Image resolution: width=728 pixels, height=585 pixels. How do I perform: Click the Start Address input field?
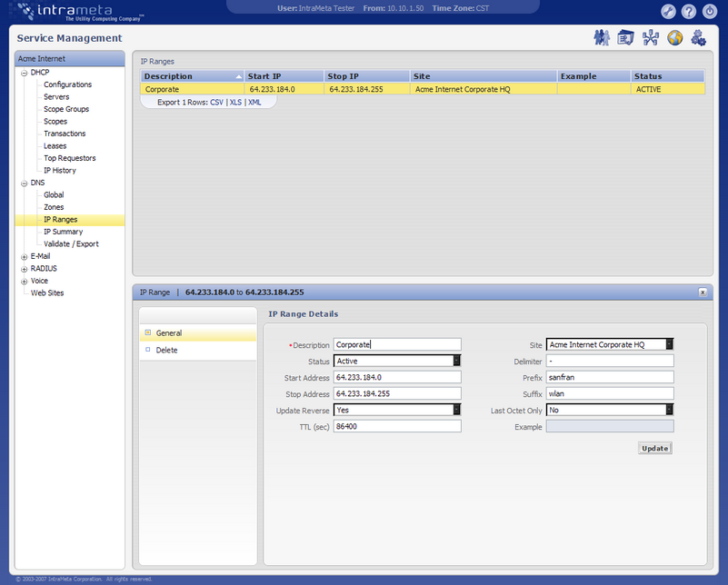(x=397, y=377)
